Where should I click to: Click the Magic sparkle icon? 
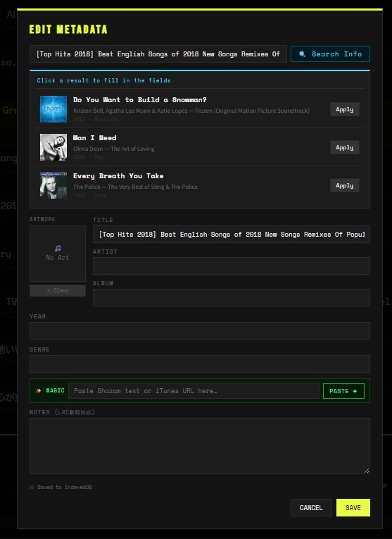coord(39,391)
